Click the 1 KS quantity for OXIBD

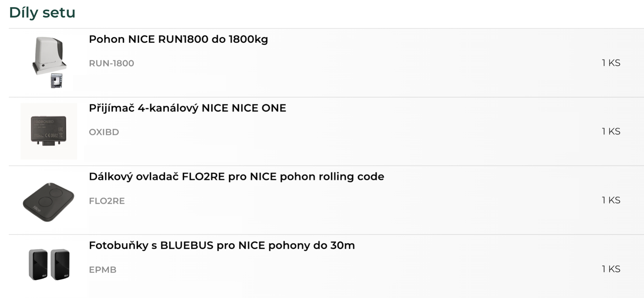[611, 131]
